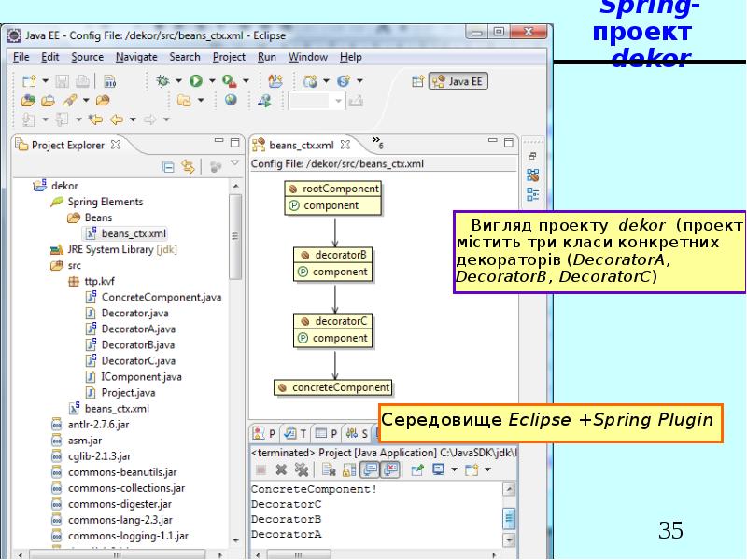This screenshot has width=747, height=560.
Task: Collapse all nodes in Project Explorer
Action: coord(169,166)
